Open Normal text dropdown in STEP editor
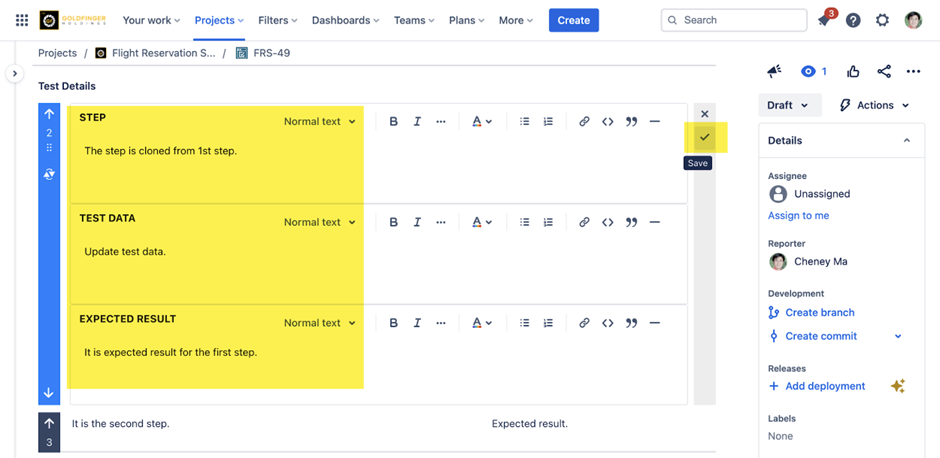Viewport: 940px width, 458px height. tap(319, 121)
